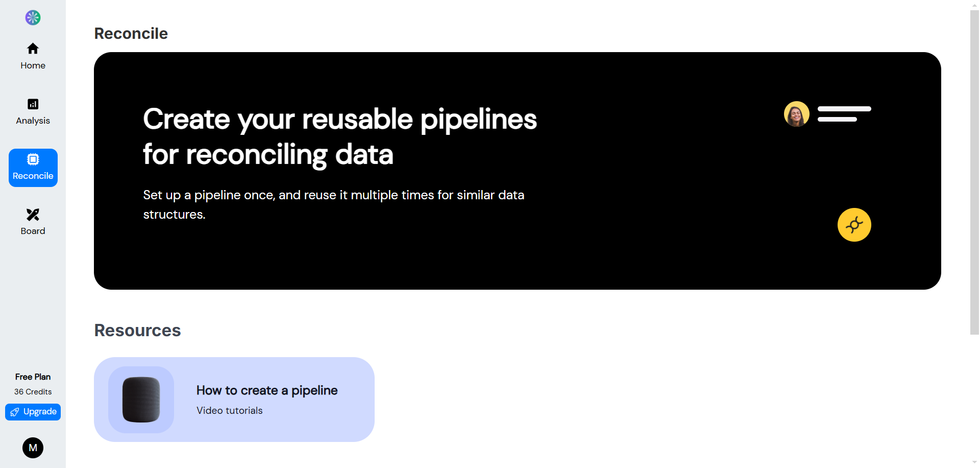Click the "Video tutorials" subtitle
This screenshot has height=468, width=980.
pyautogui.click(x=229, y=411)
